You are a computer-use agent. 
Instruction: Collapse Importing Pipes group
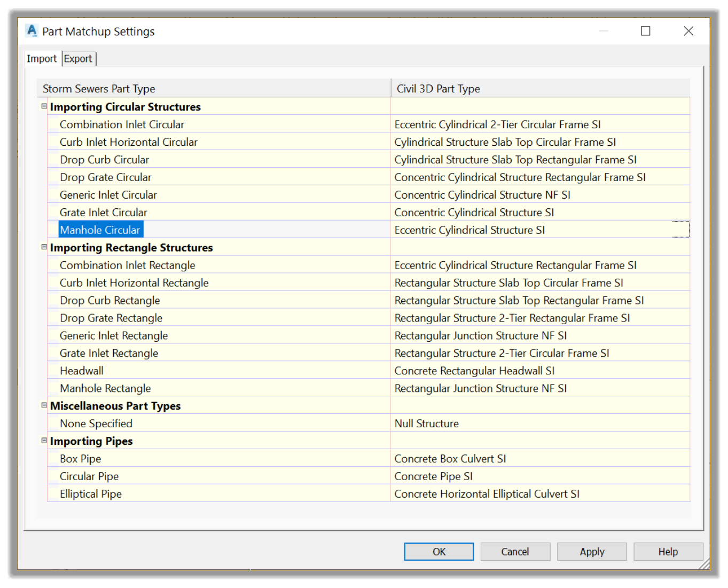44,441
